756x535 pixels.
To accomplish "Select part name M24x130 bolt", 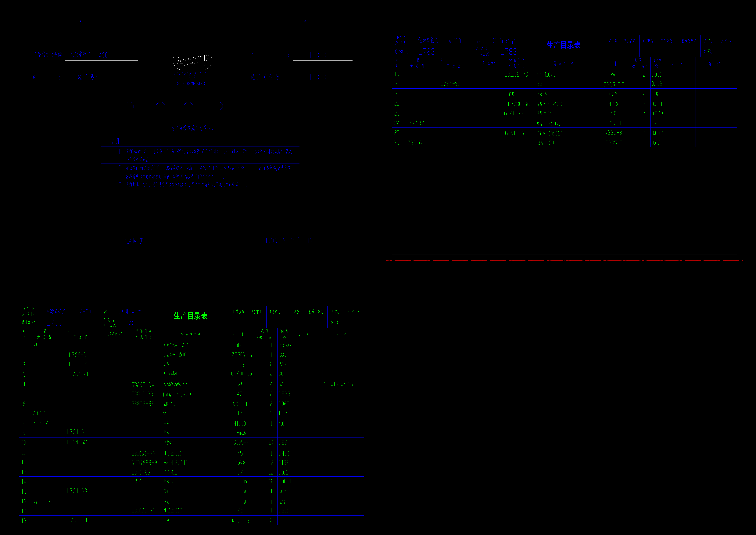I will [x=550, y=104].
